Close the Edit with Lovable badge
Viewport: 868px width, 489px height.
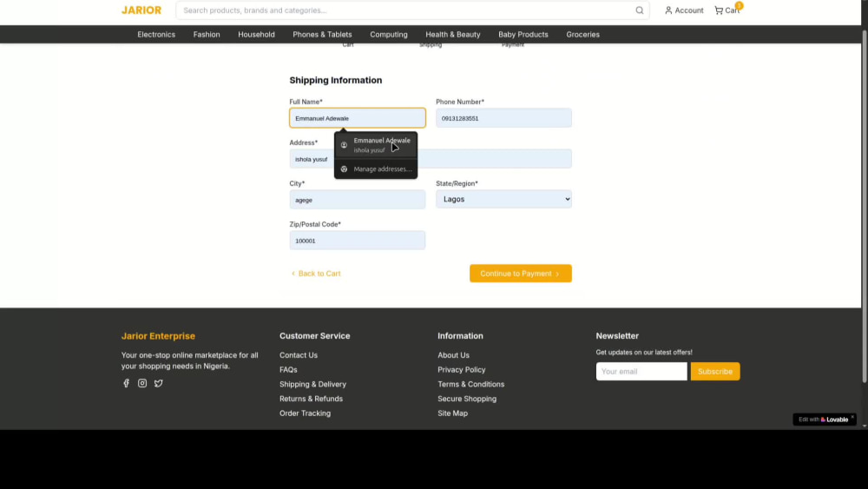click(852, 416)
